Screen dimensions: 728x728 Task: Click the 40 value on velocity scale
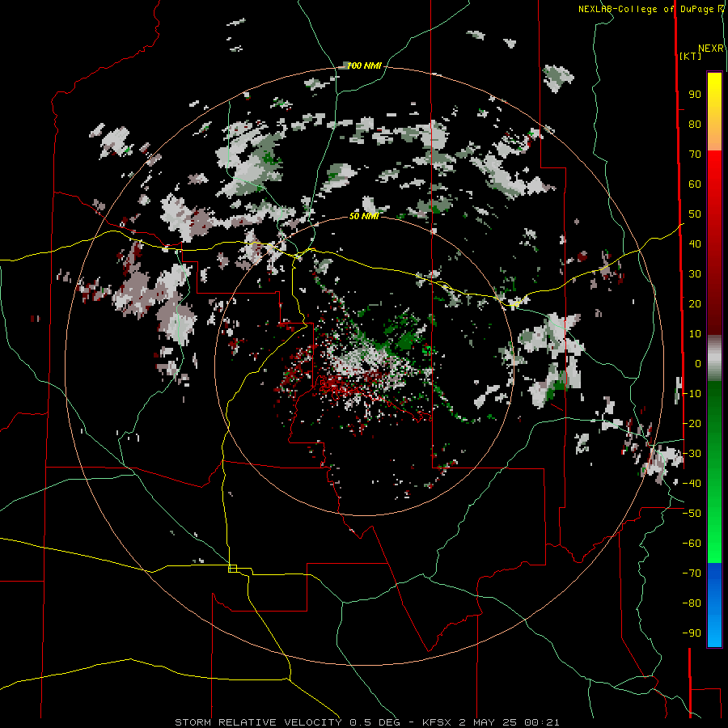coord(695,244)
